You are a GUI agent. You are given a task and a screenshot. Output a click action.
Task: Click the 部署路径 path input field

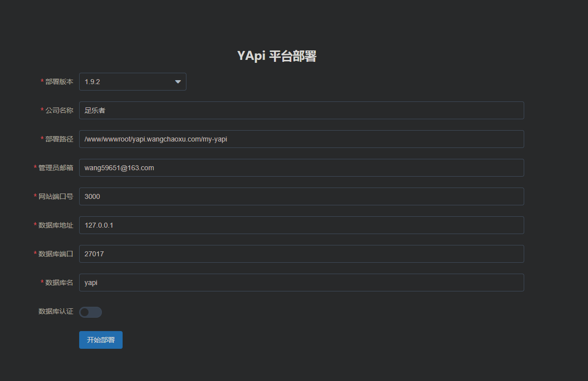(302, 139)
